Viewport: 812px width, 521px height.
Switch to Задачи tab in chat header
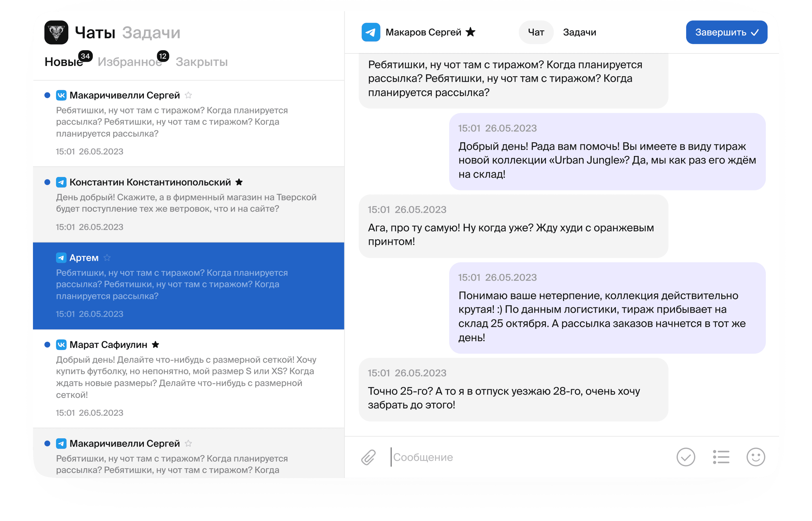pyautogui.click(x=579, y=32)
